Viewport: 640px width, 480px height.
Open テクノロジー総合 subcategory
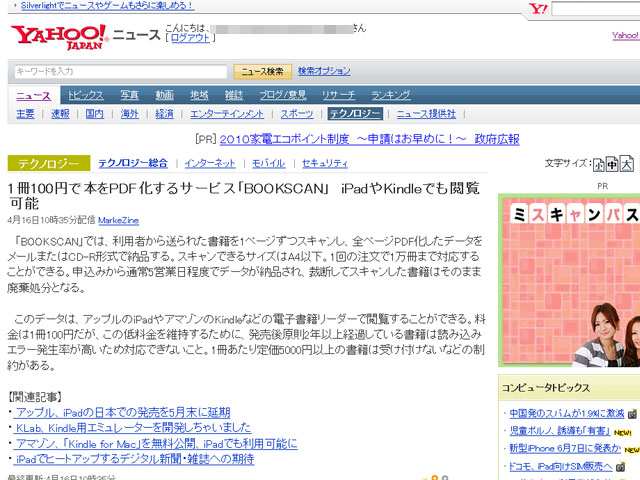click(x=133, y=163)
